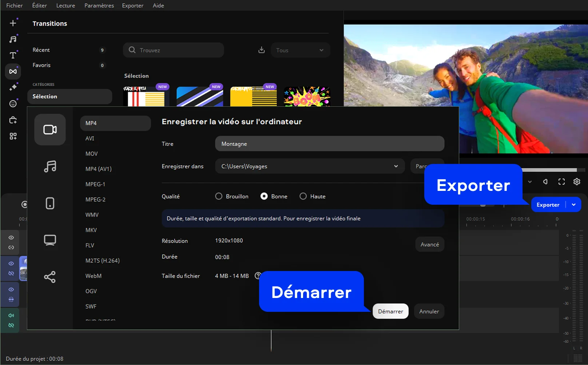Open the Paramètres menu
Viewport: 588px width, 365px height.
[x=99, y=5]
